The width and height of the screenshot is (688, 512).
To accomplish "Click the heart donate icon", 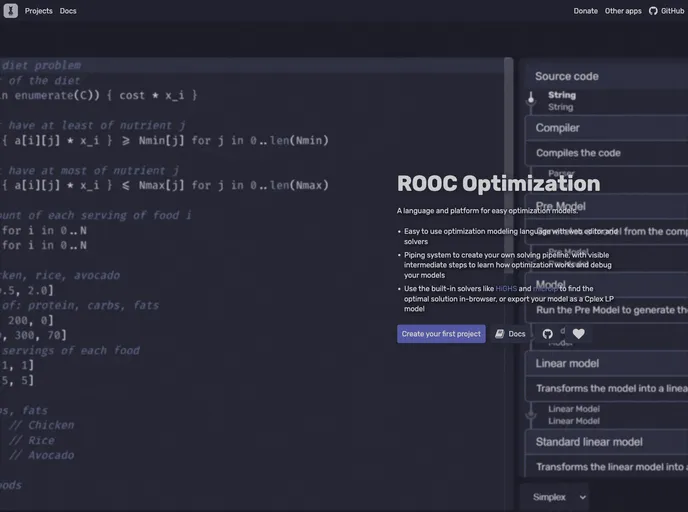I will pyautogui.click(x=578, y=334).
